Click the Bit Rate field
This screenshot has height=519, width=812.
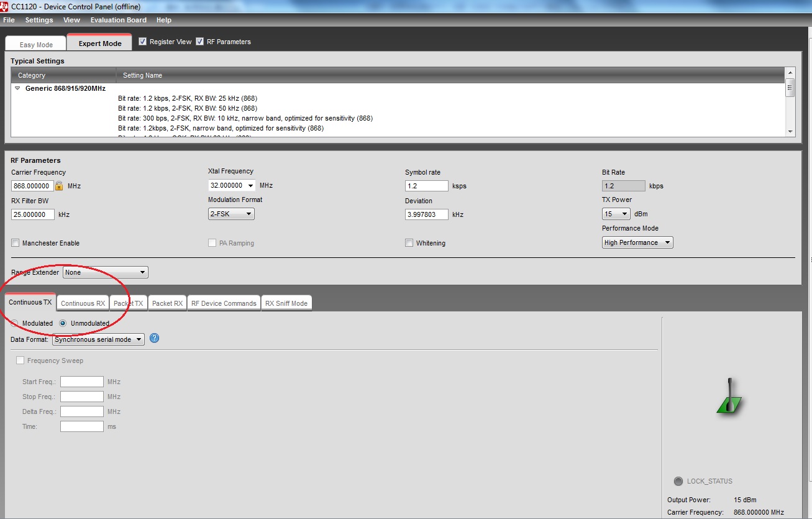[624, 186]
